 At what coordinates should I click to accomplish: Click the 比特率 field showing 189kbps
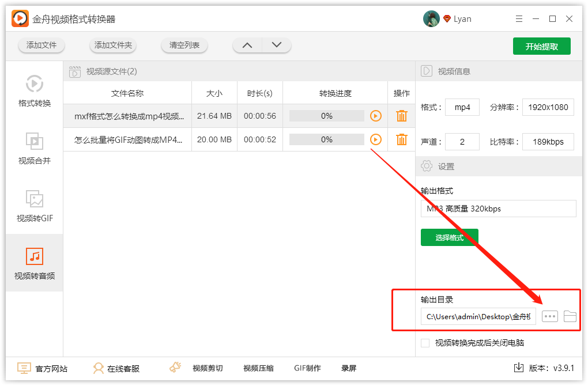pos(548,142)
